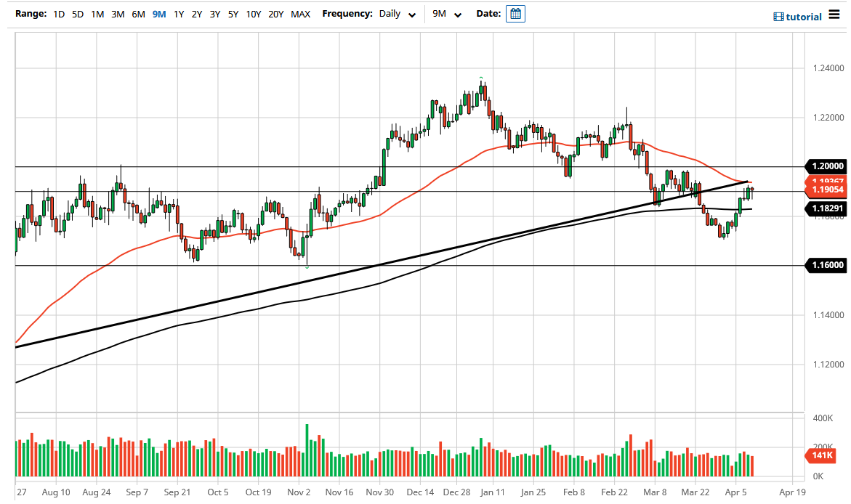Click the 1.12000 axis value

pyautogui.click(x=828, y=364)
